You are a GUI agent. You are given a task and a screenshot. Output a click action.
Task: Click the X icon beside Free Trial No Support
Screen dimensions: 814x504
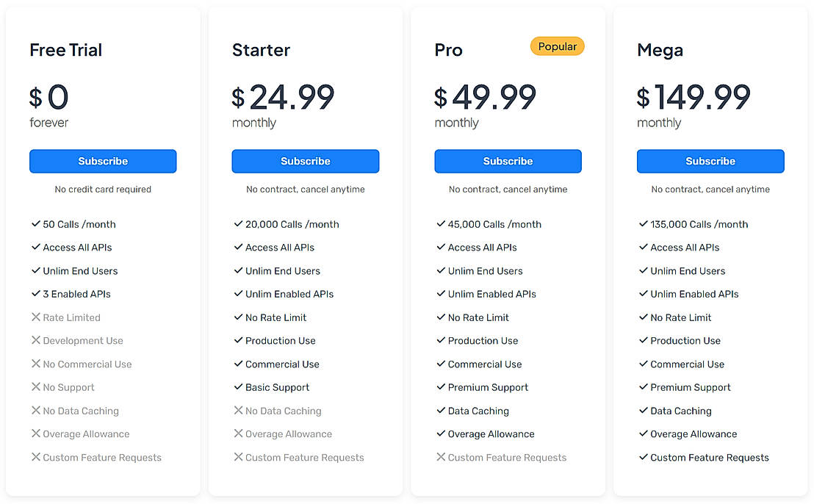35,387
